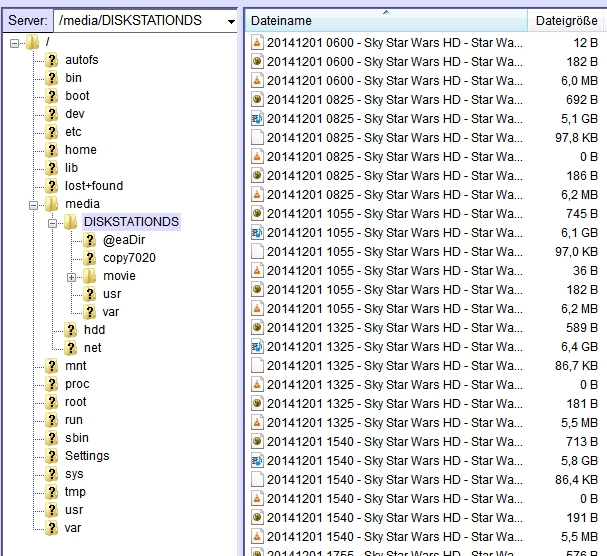Click the var icon under DISKSTATIONDS
This screenshot has height=556, width=607.
pyautogui.click(x=89, y=312)
